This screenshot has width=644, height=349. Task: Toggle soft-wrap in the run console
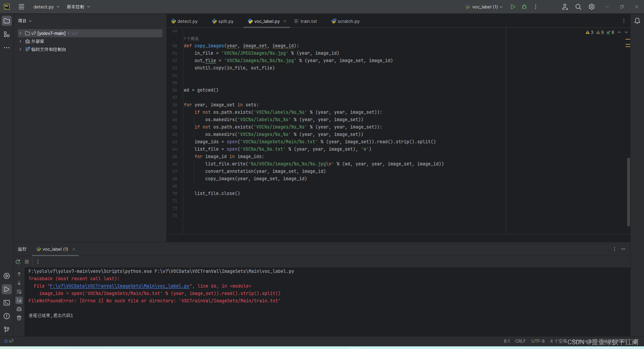[x=19, y=292]
